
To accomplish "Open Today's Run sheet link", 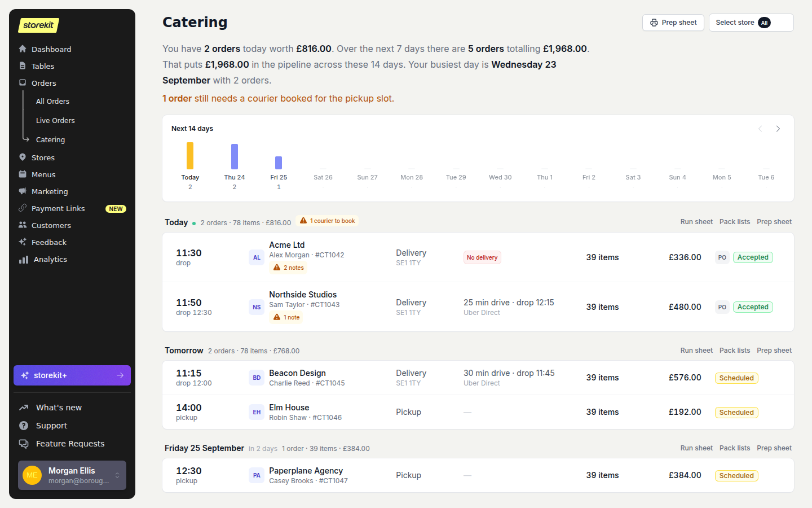I will click(696, 222).
